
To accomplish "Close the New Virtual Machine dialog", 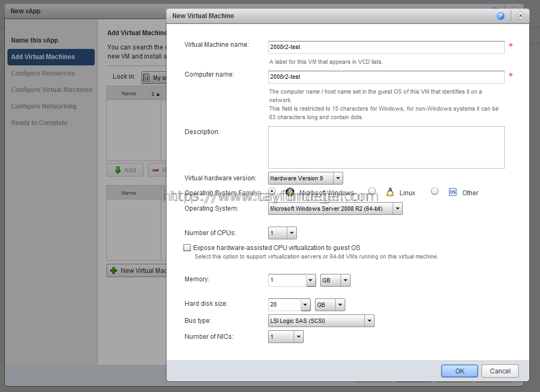I will coord(520,15).
